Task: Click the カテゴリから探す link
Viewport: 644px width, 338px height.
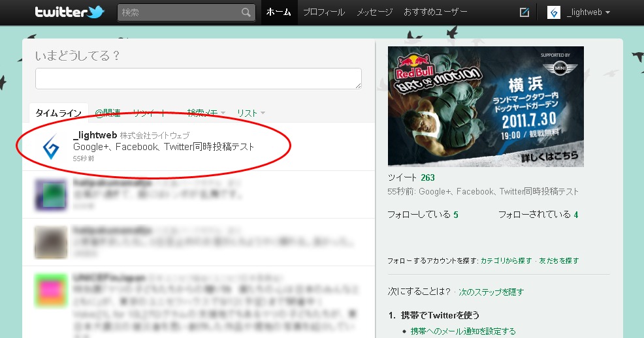Action: point(506,260)
